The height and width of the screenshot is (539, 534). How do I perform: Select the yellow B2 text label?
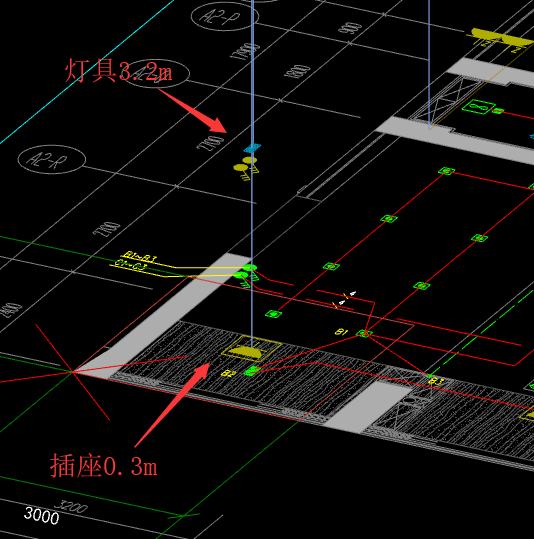point(229,373)
